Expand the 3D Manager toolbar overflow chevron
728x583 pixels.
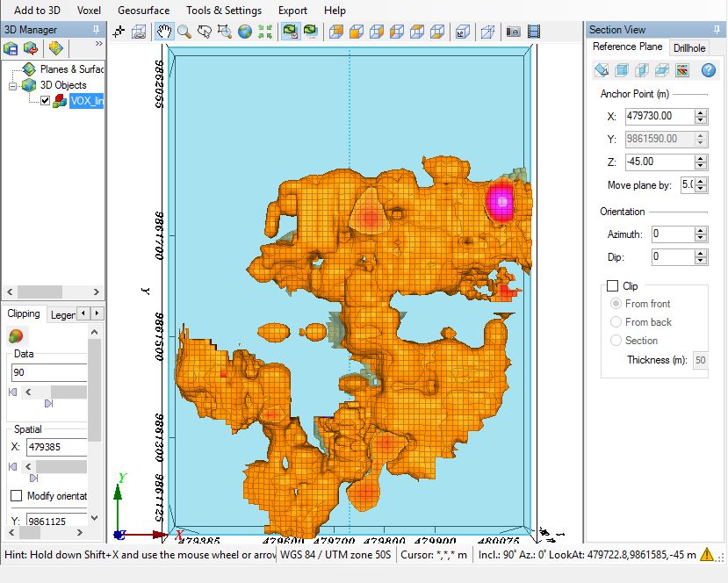(x=98, y=43)
